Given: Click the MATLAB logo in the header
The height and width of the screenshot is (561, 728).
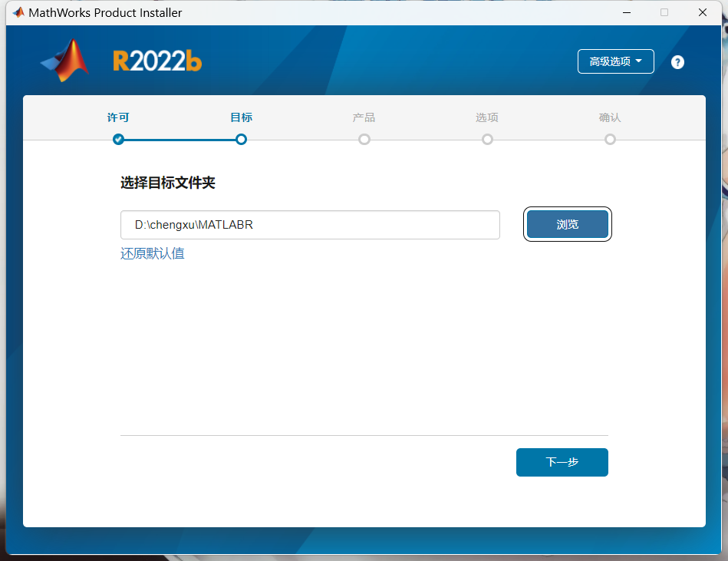Looking at the screenshot, I should tap(64, 61).
